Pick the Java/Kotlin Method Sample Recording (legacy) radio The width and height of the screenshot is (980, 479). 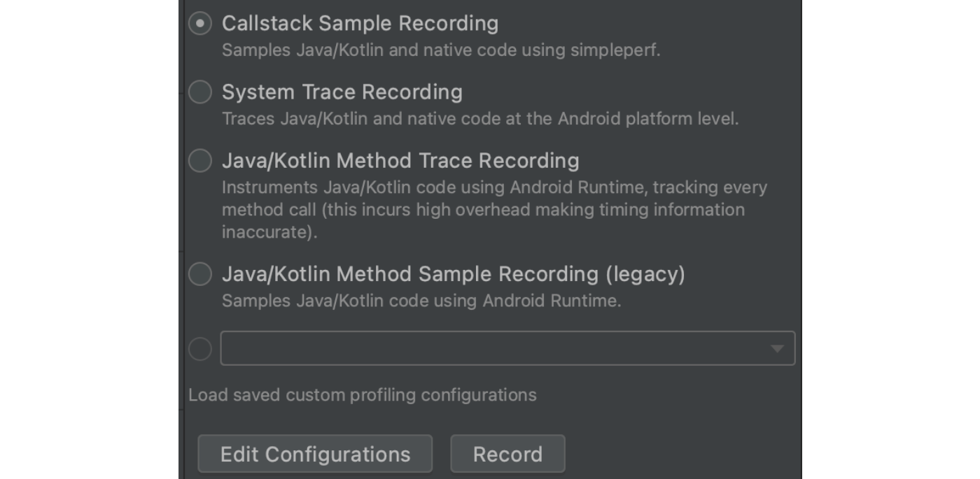200,273
